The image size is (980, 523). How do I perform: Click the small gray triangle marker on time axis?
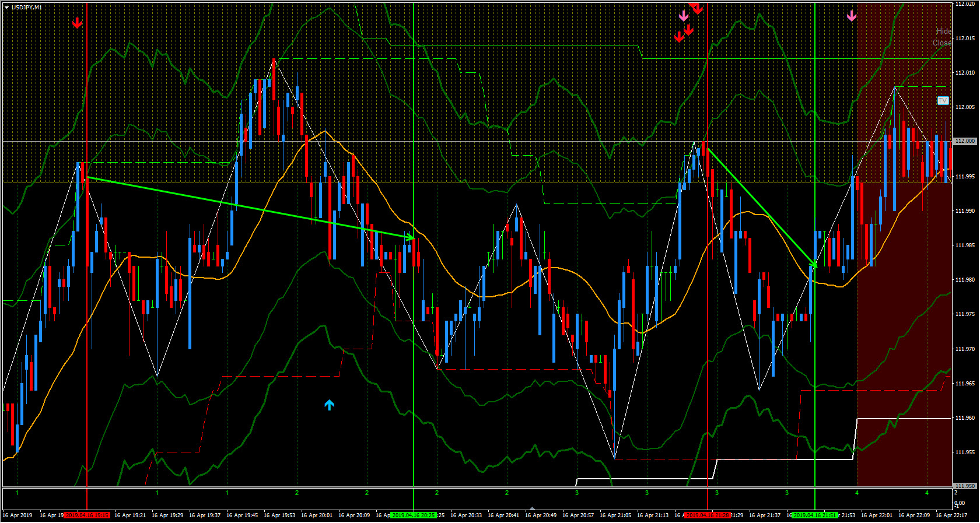coord(532,509)
